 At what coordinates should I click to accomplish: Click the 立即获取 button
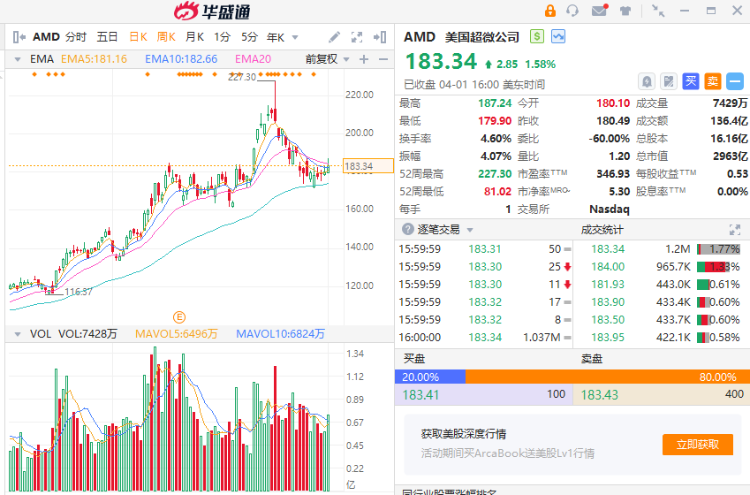tap(697, 444)
